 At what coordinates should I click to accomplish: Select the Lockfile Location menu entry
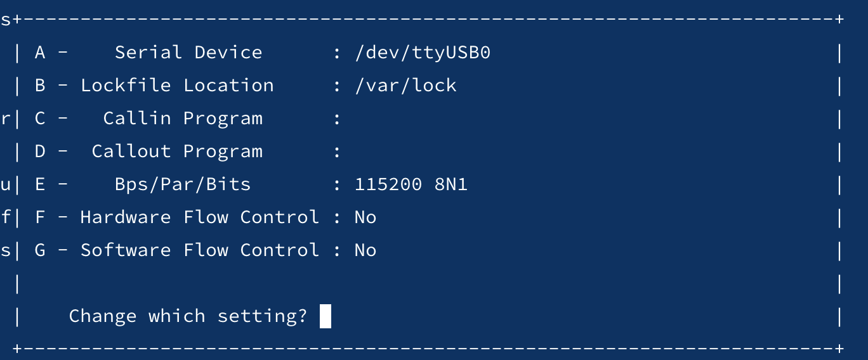(x=177, y=86)
